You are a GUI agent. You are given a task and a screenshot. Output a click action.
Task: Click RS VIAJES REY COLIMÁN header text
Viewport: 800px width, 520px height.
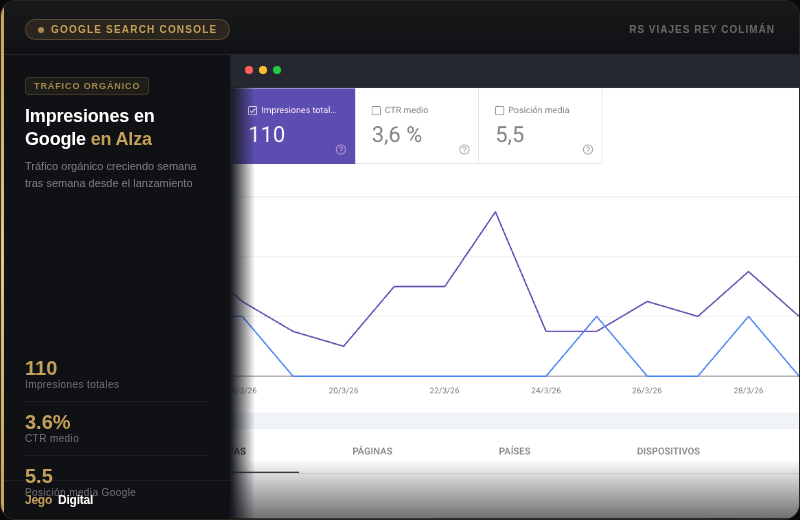tap(702, 29)
